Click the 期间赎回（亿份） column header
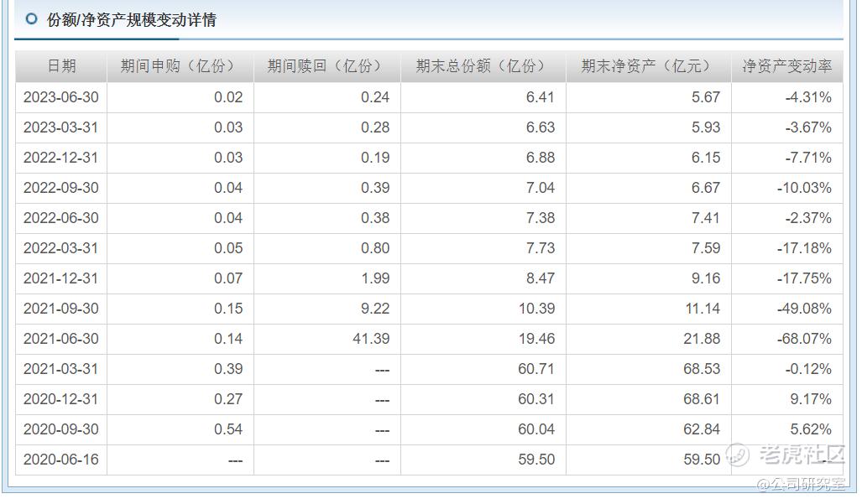Screen dimensions: 862x504 (x=327, y=66)
